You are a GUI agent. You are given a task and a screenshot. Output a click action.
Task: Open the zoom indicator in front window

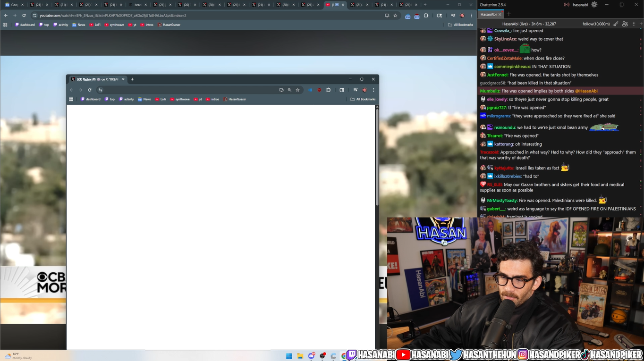(x=289, y=90)
